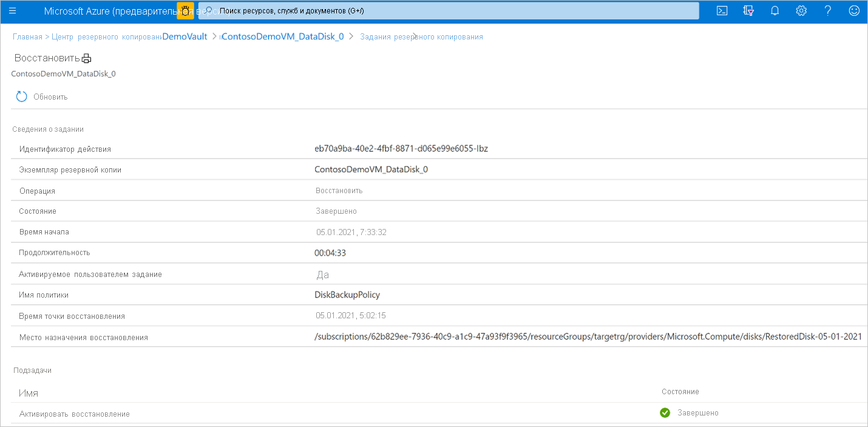Image resolution: width=868 pixels, height=427 pixels.
Task: Click backup instance value ContosoDemoVM_DataDisk_0
Action: pos(371,169)
